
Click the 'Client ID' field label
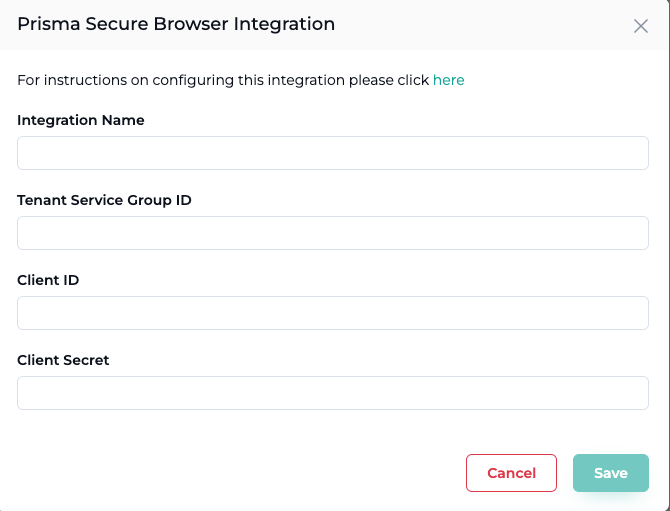[x=48, y=280]
